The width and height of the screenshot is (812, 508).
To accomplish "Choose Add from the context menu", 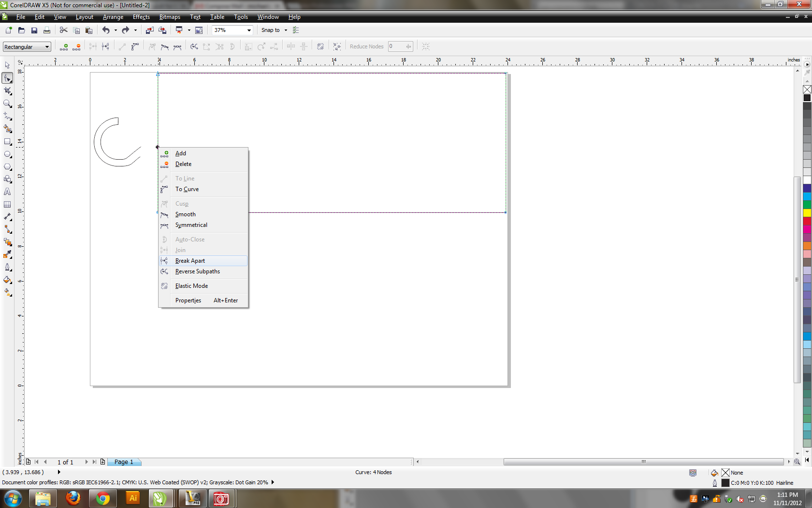I will coord(203,153).
